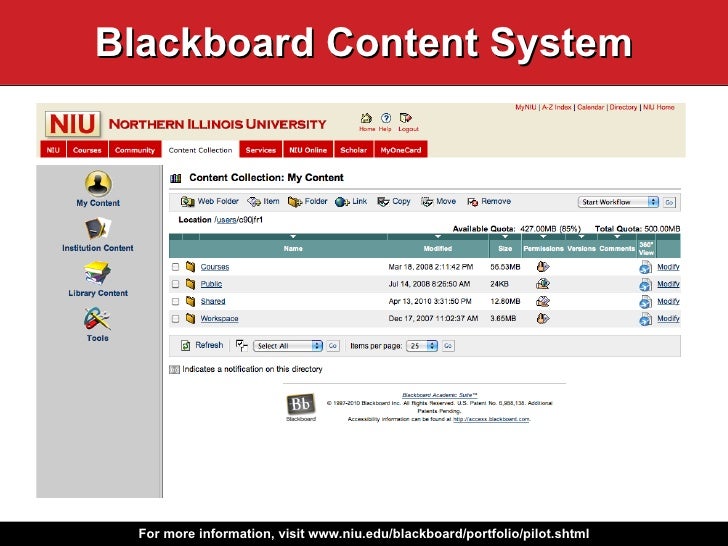This screenshot has width=728, height=546.
Task: Click the Move toolbar icon
Action: pyautogui.click(x=427, y=202)
